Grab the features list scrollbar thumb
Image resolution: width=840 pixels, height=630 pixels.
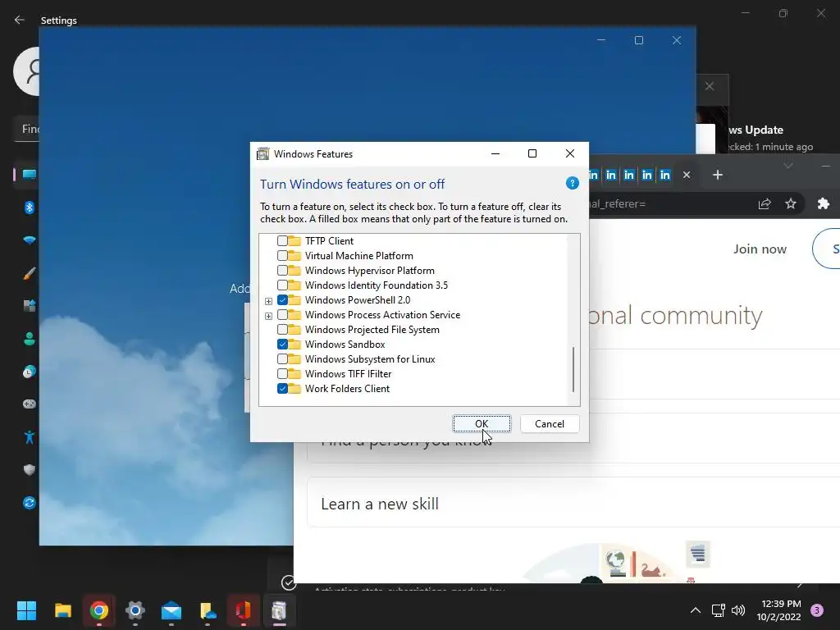(x=573, y=369)
